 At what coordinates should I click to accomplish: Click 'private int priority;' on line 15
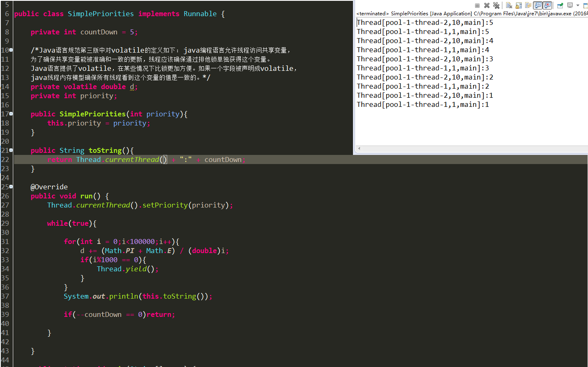[x=74, y=96]
